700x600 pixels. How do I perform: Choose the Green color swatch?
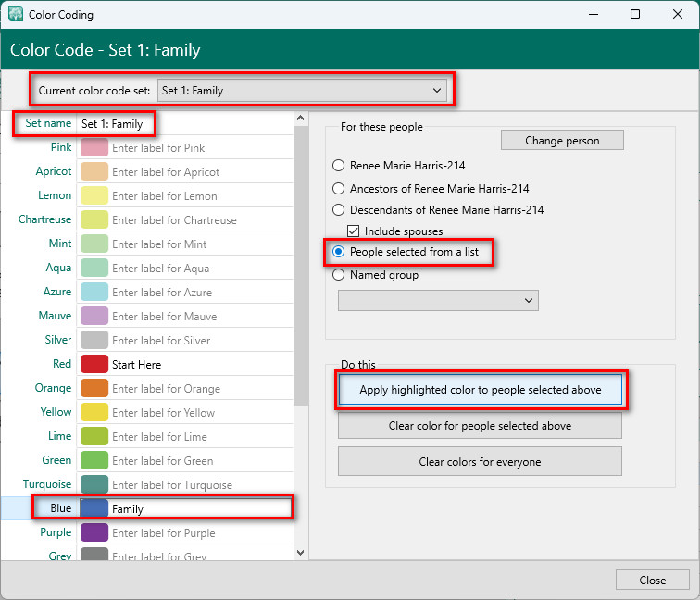click(94, 461)
